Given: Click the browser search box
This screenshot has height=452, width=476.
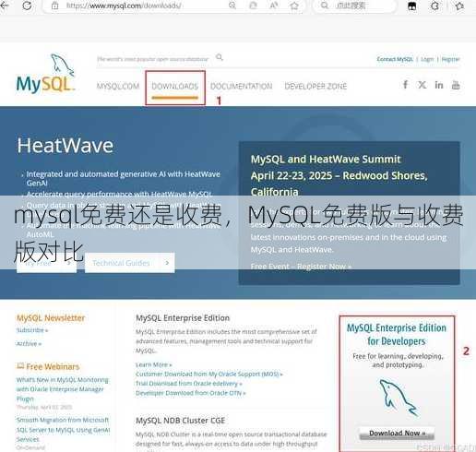Looking at the screenshot, I should tap(355, 6).
